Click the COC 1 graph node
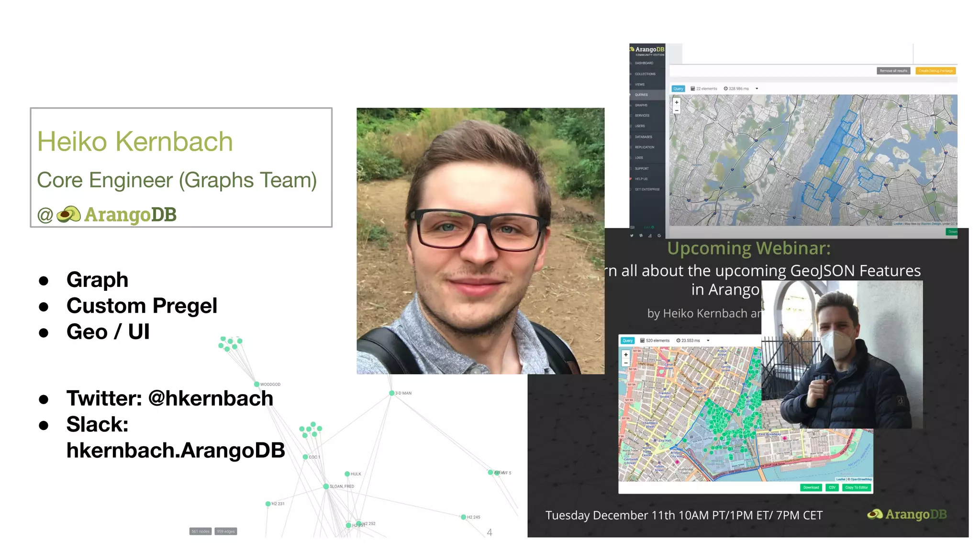Viewport: 980px width, 551px height. 305,457
